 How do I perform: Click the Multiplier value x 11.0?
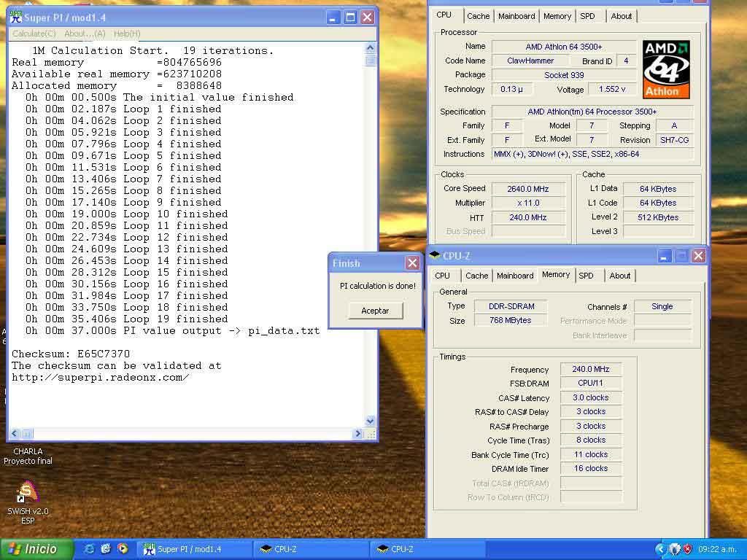pos(528,203)
